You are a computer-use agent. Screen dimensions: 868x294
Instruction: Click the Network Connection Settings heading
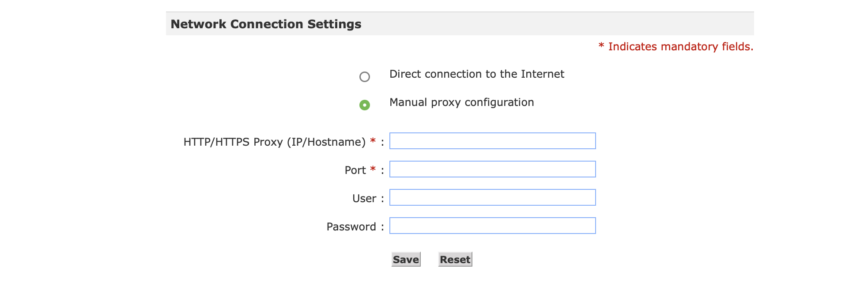266,24
